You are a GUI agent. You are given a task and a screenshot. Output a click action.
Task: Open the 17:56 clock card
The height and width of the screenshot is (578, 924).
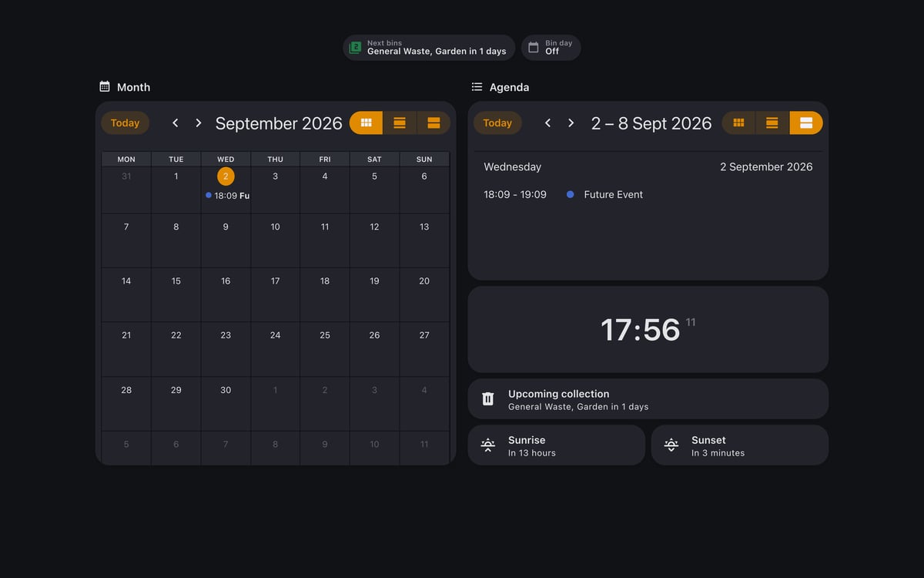point(648,330)
